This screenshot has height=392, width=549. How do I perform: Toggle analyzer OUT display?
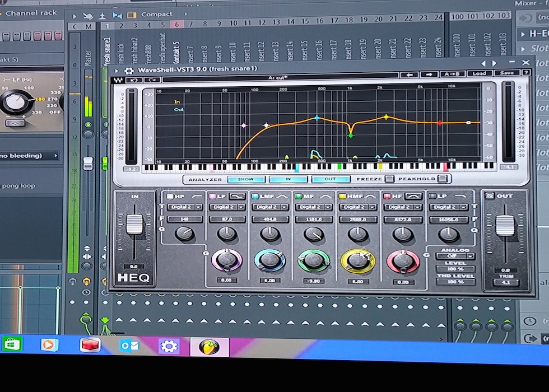[x=330, y=179]
